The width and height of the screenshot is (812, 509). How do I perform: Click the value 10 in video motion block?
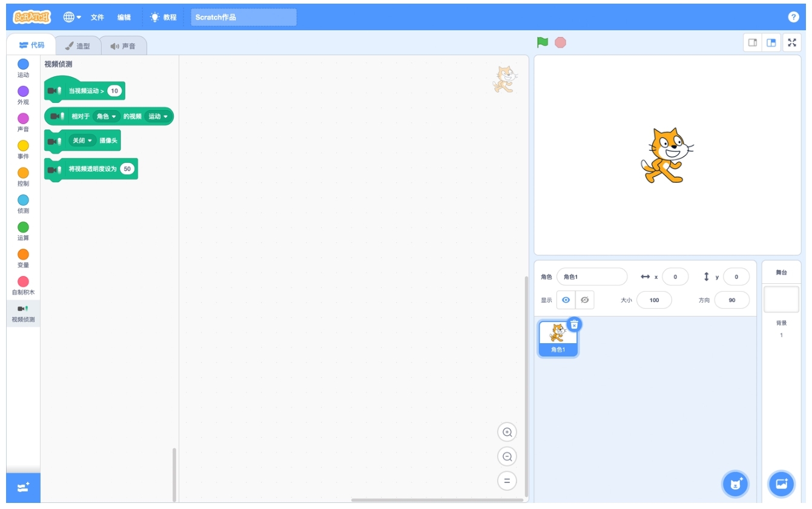[114, 91]
